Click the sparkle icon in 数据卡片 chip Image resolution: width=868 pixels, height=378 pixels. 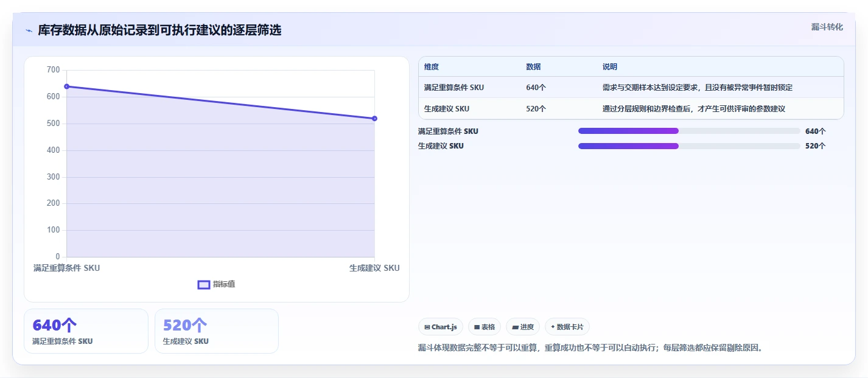[553, 327]
